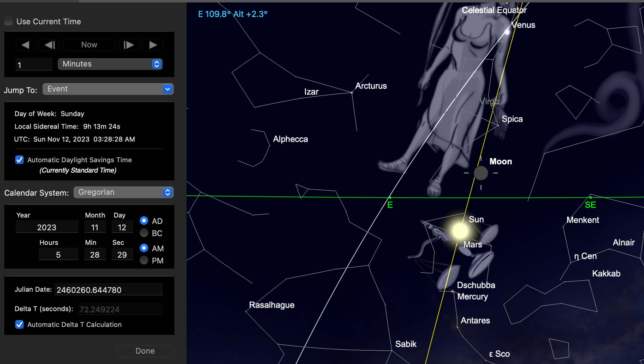The height and width of the screenshot is (364, 644).
Task: Click the star Antares label
Action: coord(475,321)
